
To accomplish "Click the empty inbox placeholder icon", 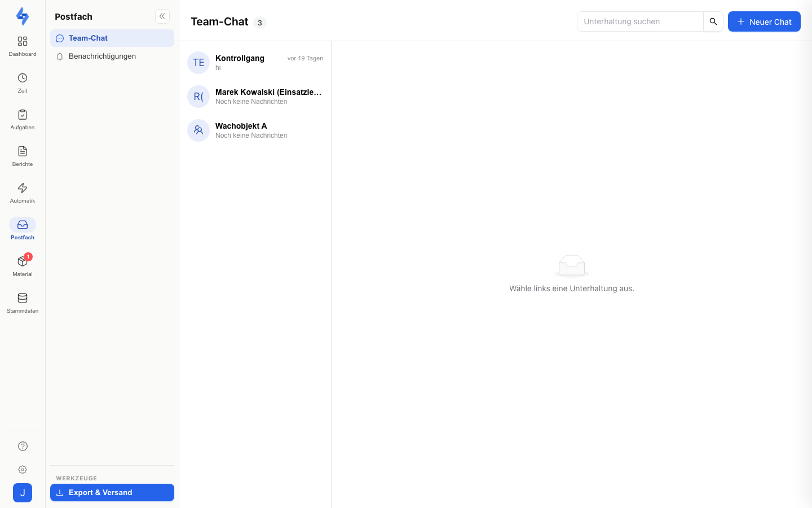I will [x=572, y=266].
